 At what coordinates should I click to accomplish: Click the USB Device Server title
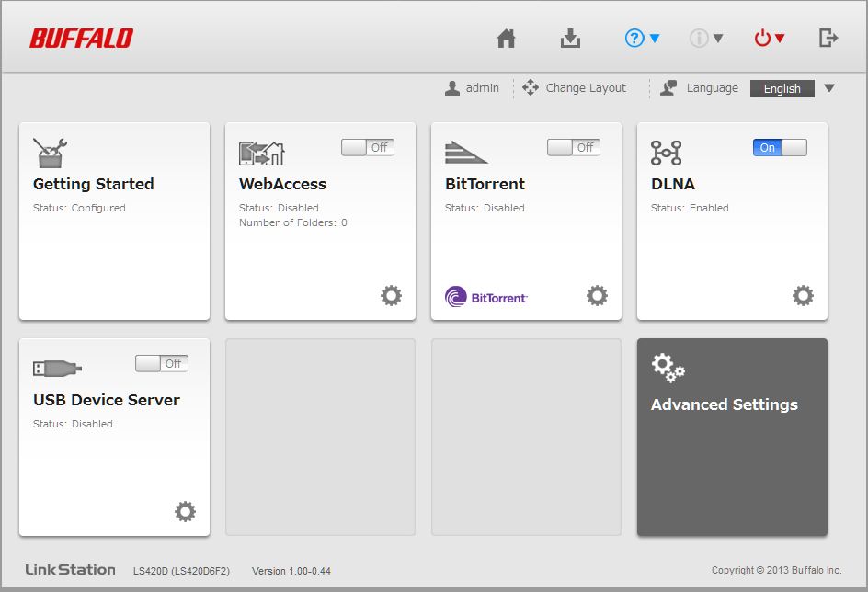point(107,400)
